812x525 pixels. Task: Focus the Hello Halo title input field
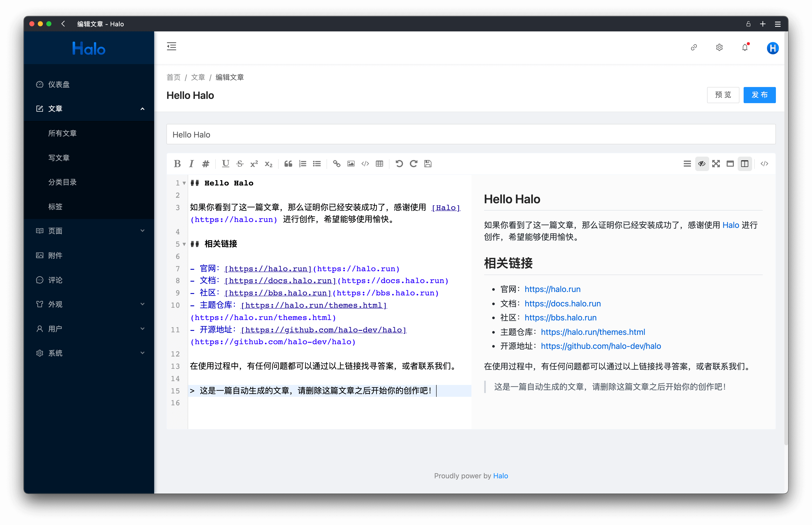(x=471, y=134)
